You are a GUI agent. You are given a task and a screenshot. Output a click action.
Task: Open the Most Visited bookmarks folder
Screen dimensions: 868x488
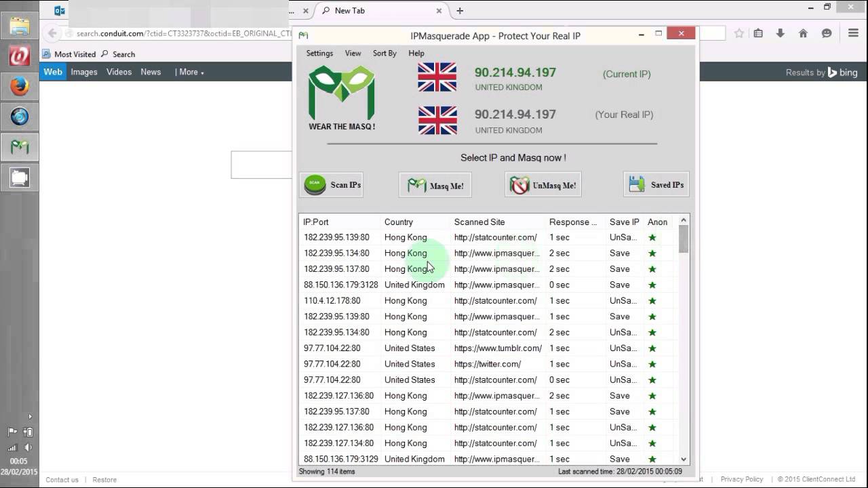coord(69,54)
